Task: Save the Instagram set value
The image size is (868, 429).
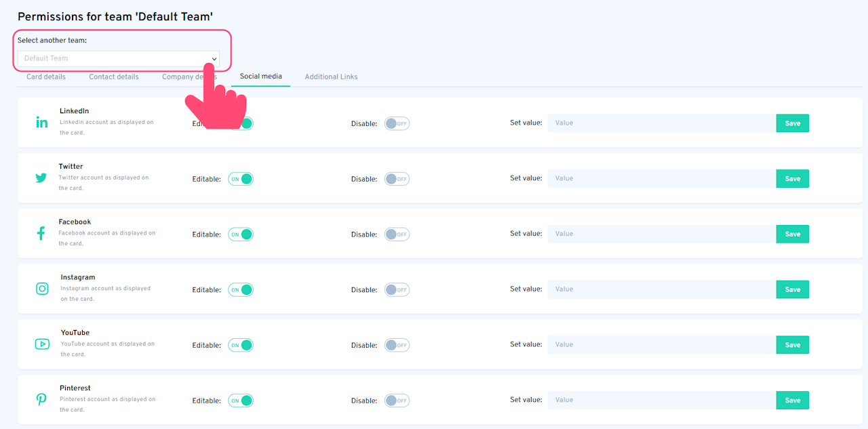Action: pos(793,289)
